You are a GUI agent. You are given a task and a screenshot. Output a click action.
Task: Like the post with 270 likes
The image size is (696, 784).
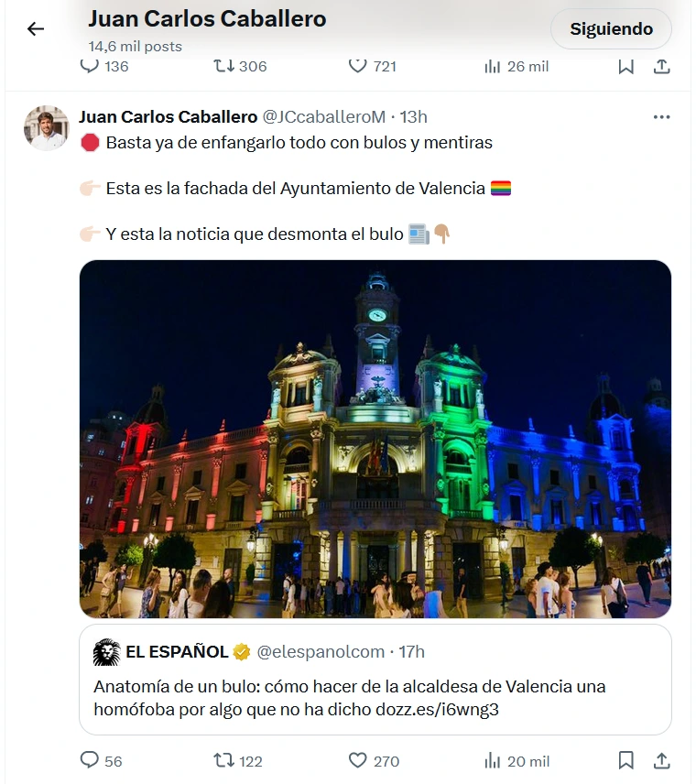(x=374, y=761)
